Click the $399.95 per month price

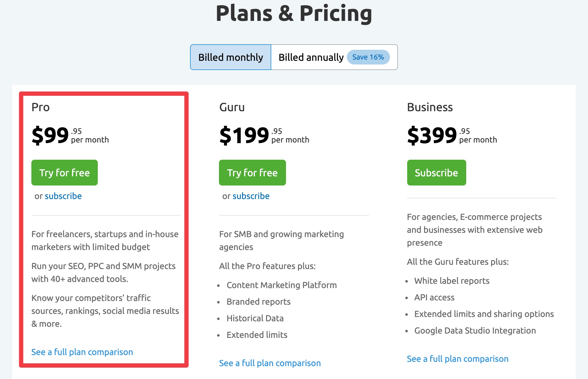[x=452, y=135]
